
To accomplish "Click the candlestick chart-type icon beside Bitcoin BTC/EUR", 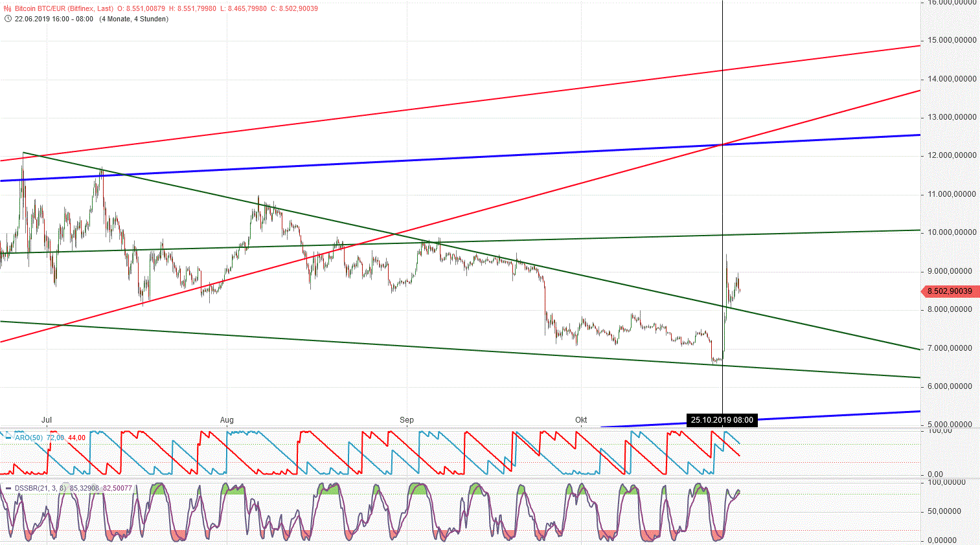I will tap(8, 9).
